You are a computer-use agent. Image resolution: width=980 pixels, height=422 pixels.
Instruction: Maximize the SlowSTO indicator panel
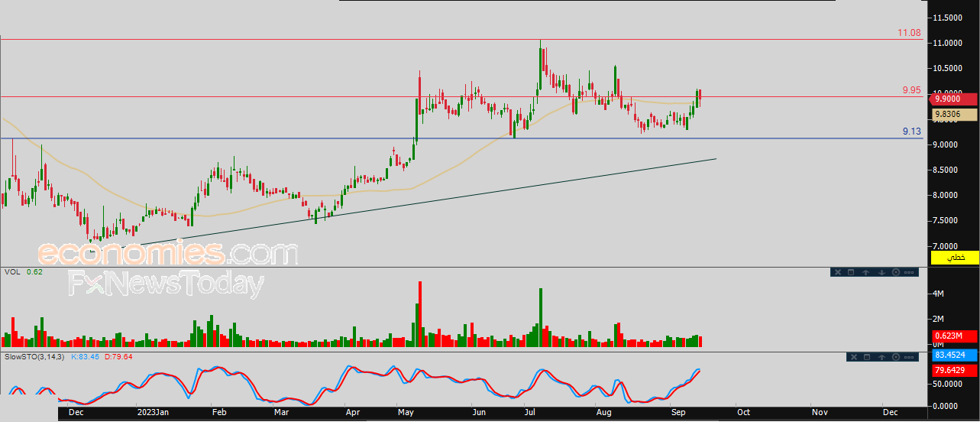867,357
